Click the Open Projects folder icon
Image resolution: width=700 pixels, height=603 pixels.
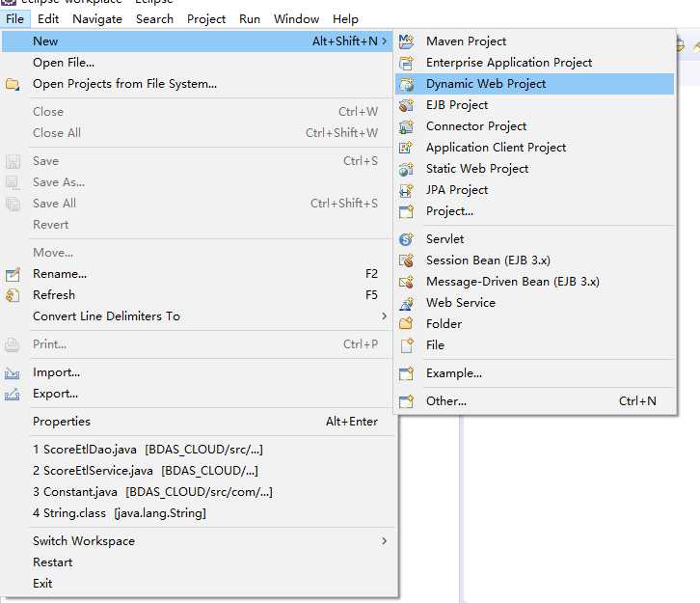coord(13,84)
